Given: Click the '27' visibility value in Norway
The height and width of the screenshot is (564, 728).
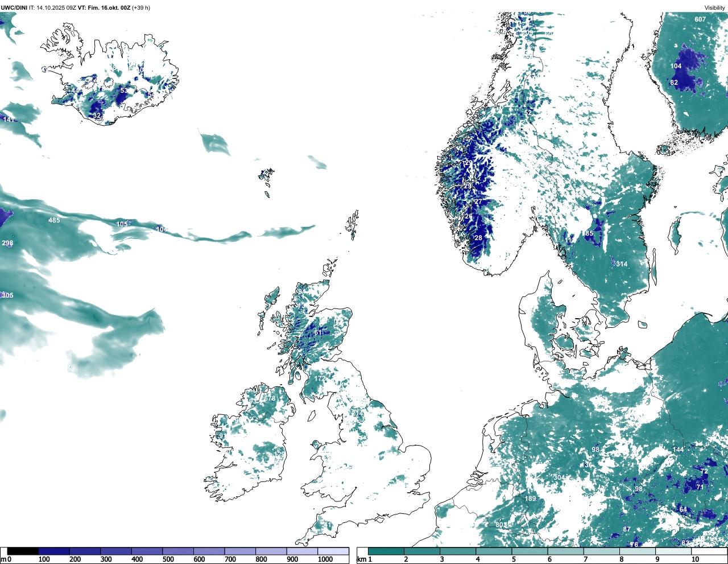Looking at the screenshot, I should [478, 201].
